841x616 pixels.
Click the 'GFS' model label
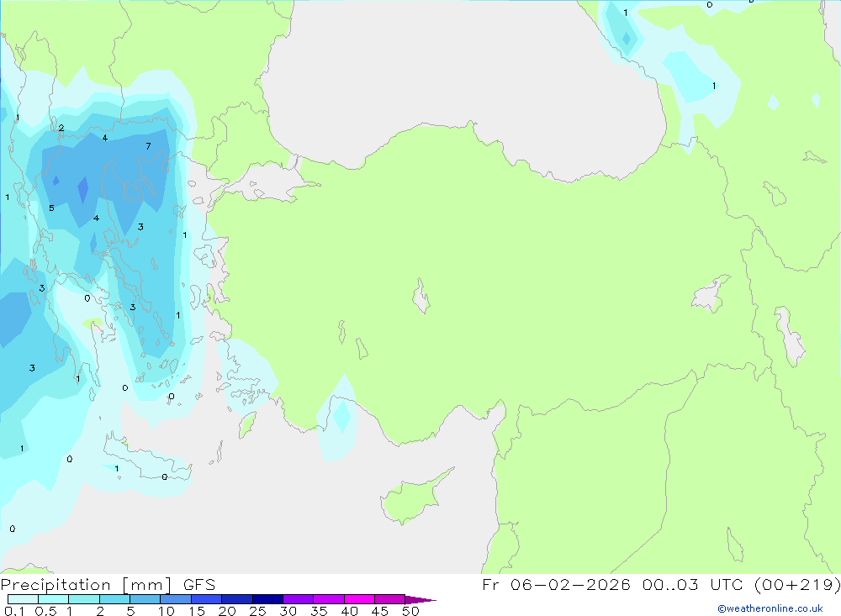click(199, 585)
